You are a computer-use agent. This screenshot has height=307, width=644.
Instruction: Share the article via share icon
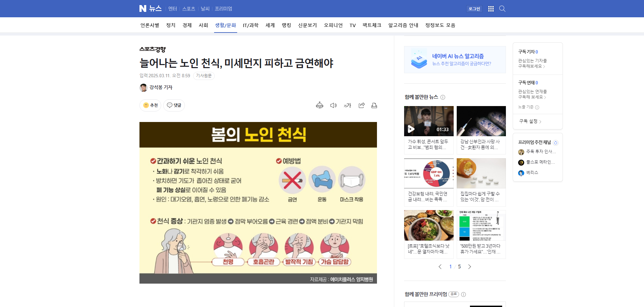click(361, 105)
